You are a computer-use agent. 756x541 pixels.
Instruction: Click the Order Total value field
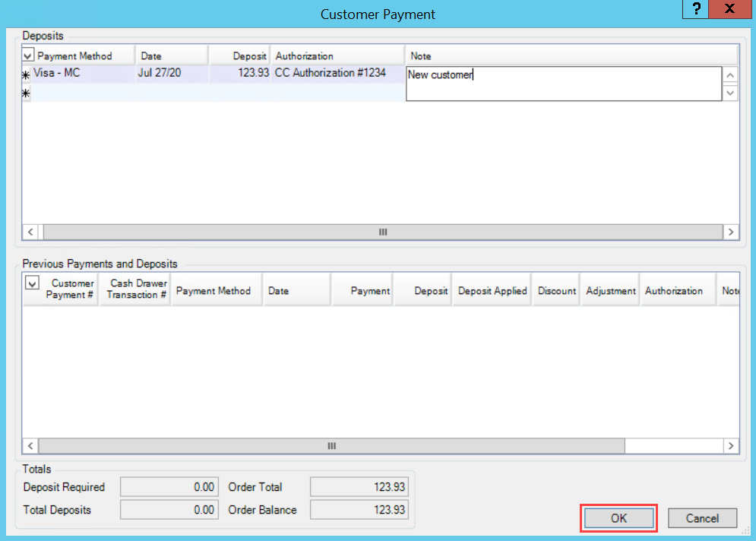(x=359, y=486)
